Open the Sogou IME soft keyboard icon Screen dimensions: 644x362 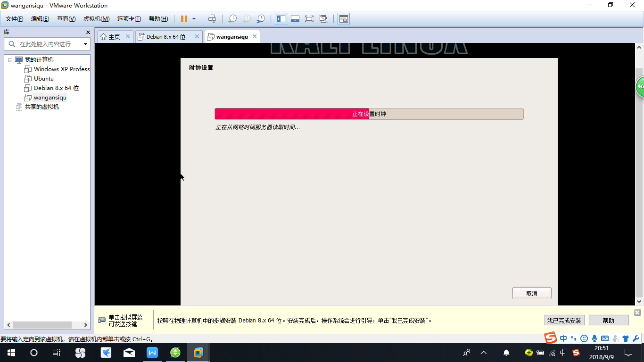605,338
